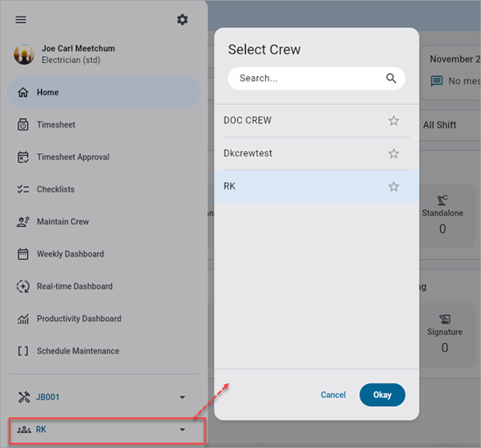The image size is (481, 448).
Task: Click the search magnifier icon
Action: tap(391, 78)
